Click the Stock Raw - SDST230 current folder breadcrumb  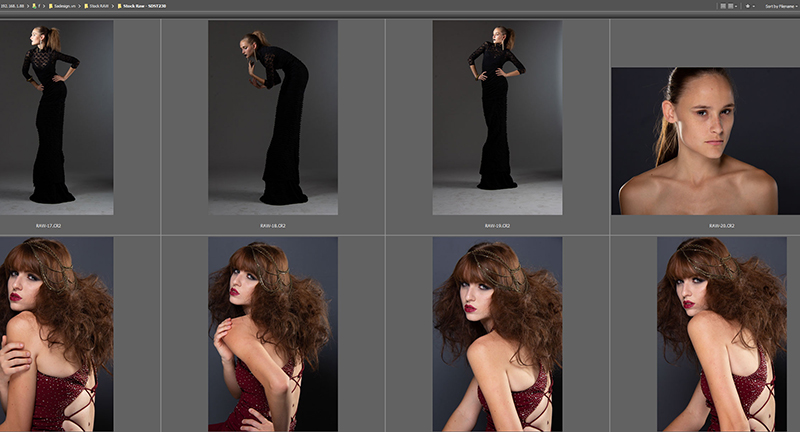[x=141, y=6]
